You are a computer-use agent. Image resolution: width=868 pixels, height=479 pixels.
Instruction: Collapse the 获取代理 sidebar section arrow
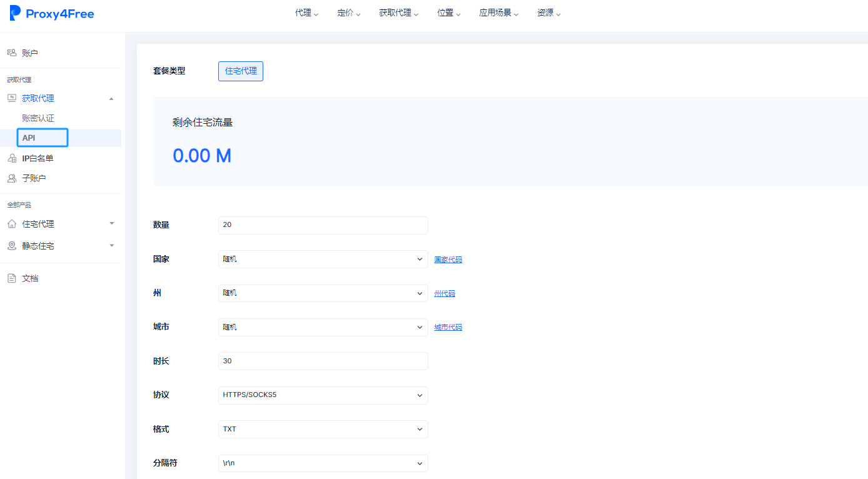pyautogui.click(x=111, y=99)
